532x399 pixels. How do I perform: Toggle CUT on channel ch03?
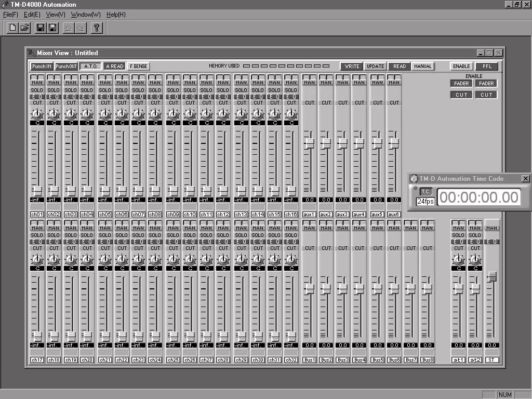(x=71, y=102)
